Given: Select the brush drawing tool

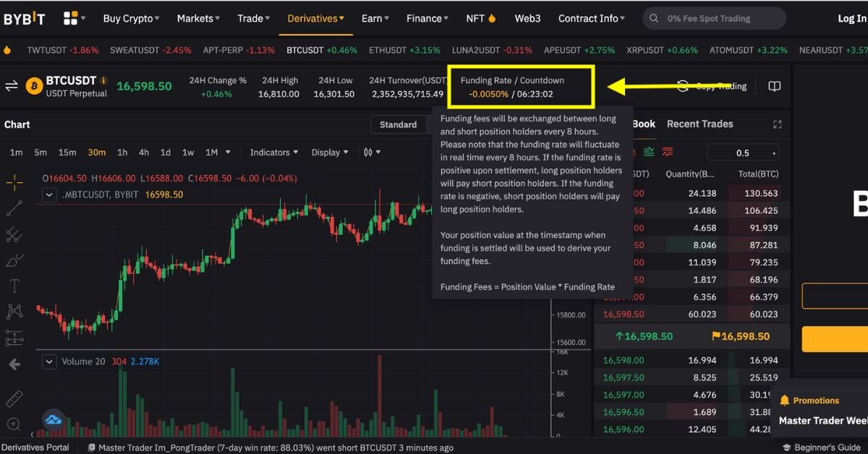Looking at the screenshot, I should (14, 260).
